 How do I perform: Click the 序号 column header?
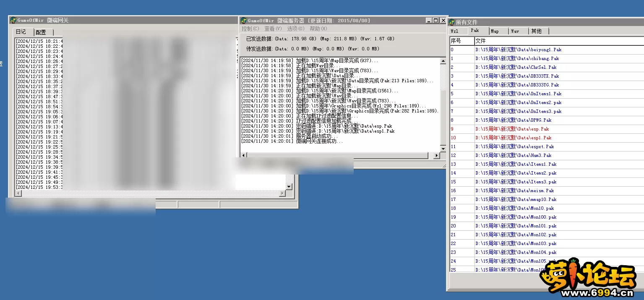pyautogui.click(x=462, y=41)
